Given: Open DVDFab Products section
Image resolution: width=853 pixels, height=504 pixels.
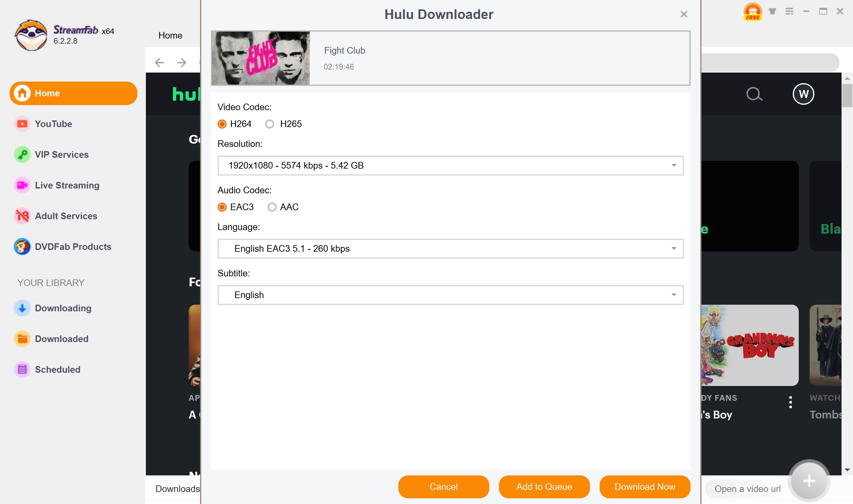Looking at the screenshot, I should (x=73, y=247).
